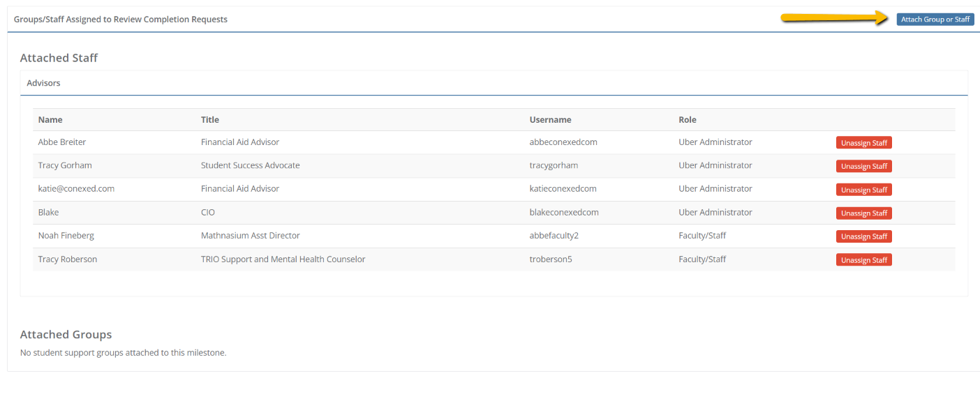Select the Abbe Breiter name cell
The height and width of the screenshot is (401, 980).
pos(62,142)
